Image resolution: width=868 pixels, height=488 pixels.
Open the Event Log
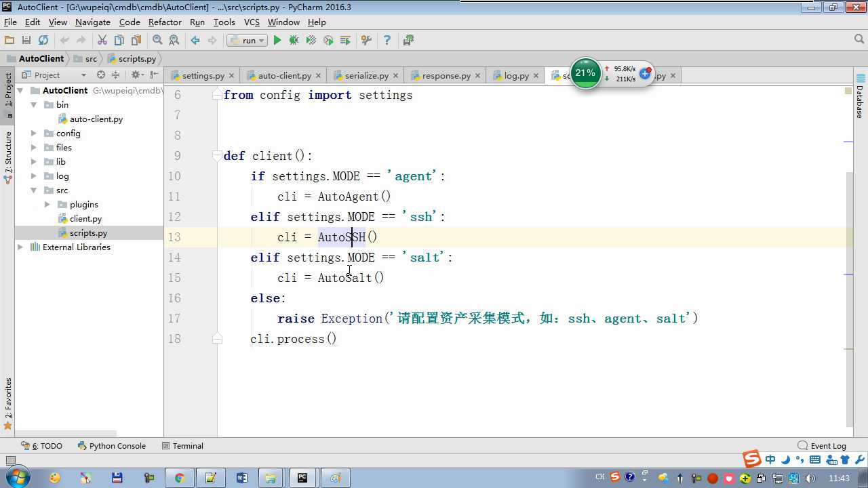[823, 446]
